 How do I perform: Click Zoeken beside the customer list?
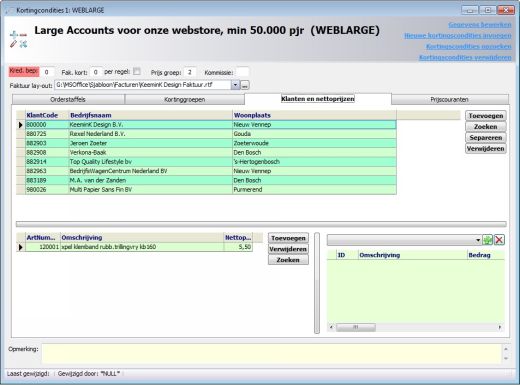[x=486, y=127]
